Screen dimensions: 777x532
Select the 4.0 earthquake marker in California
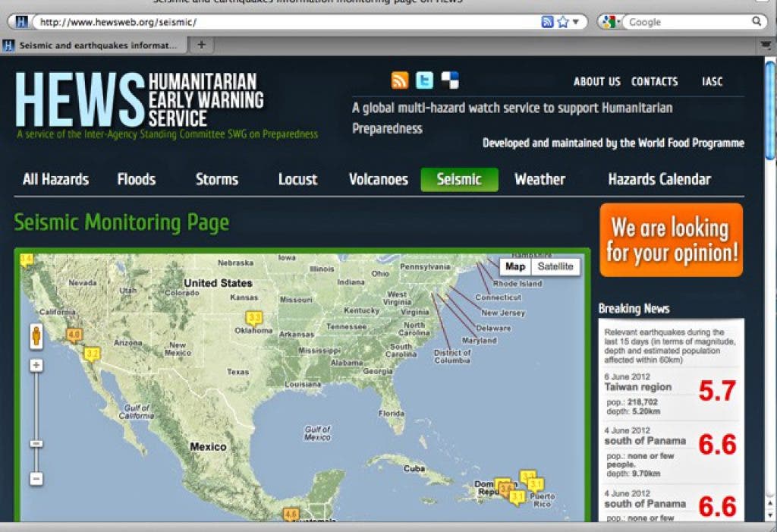pyautogui.click(x=74, y=335)
